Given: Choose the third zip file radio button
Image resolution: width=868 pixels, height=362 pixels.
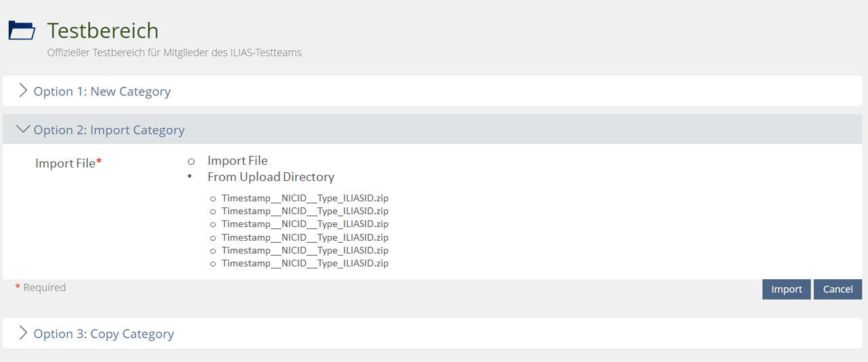Looking at the screenshot, I should pyautogui.click(x=213, y=224).
